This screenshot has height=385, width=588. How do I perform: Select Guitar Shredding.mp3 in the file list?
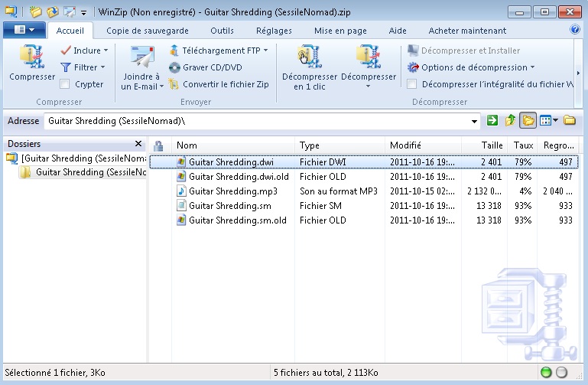pos(233,191)
